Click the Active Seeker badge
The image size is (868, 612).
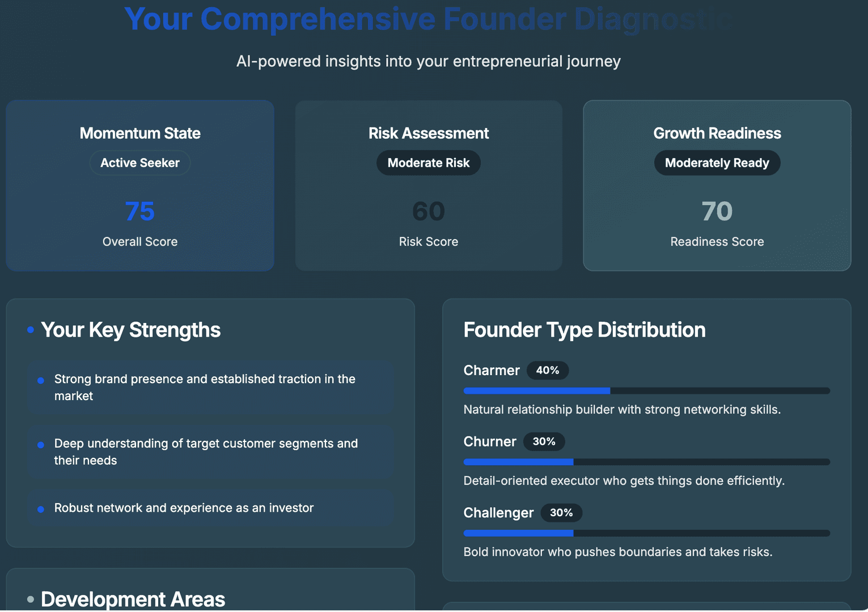click(140, 163)
